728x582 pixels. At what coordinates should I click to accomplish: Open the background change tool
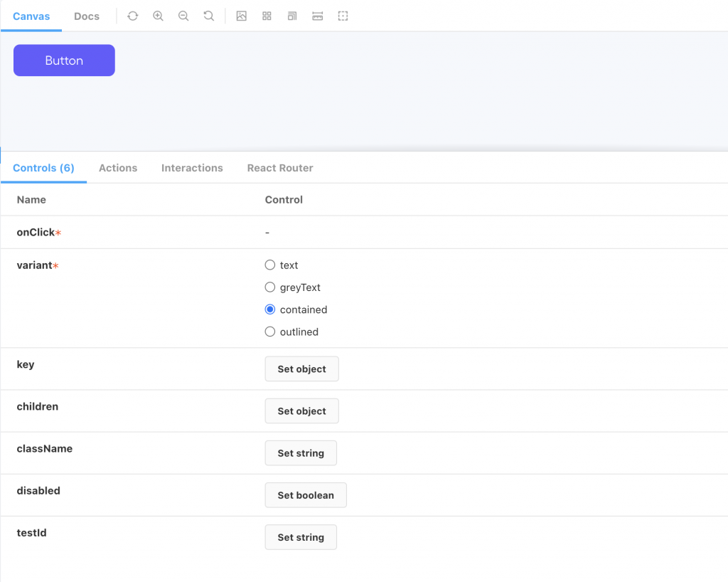(242, 16)
